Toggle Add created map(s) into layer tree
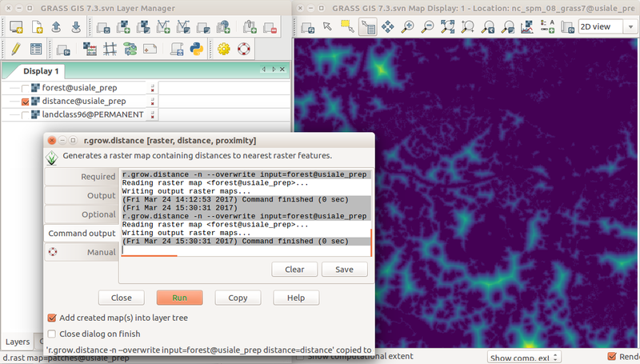Screen dimensions: 640x364 click(x=52, y=318)
